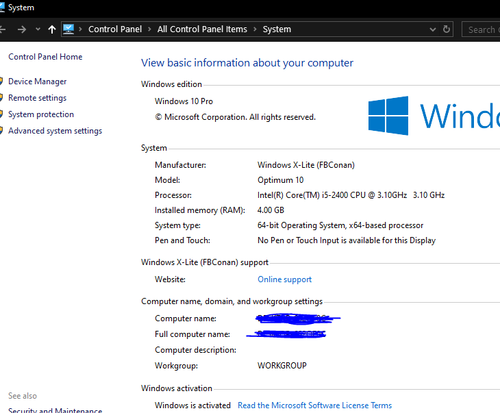Click shield icon next to Advanced system settings

click(1, 131)
